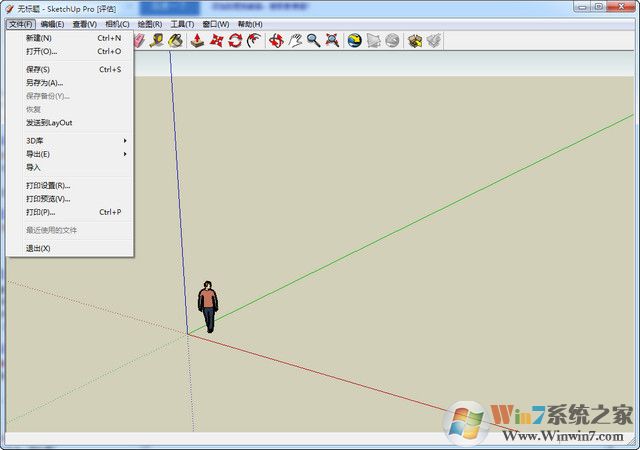Activate the Push/Pull tool
Image resolution: width=640 pixels, height=450 pixels.
[x=197, y=40]
